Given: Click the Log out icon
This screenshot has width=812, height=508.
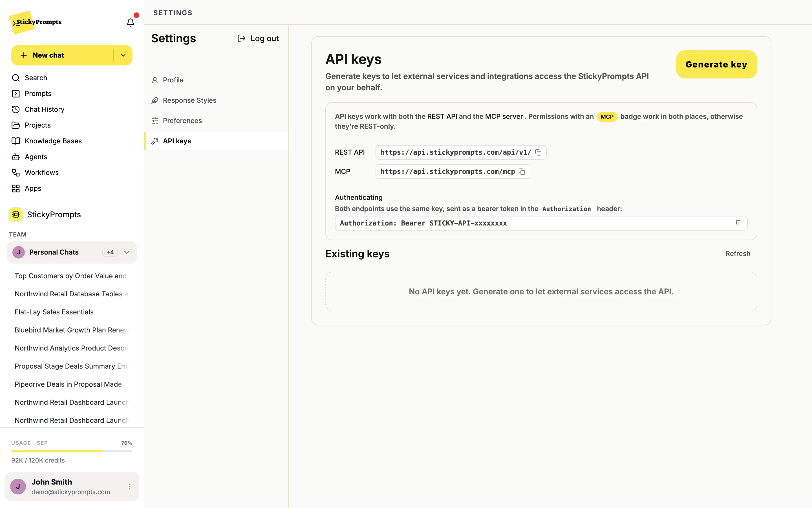Looking at the screenshot, I should pyautogui.click(x=241, y=38).
